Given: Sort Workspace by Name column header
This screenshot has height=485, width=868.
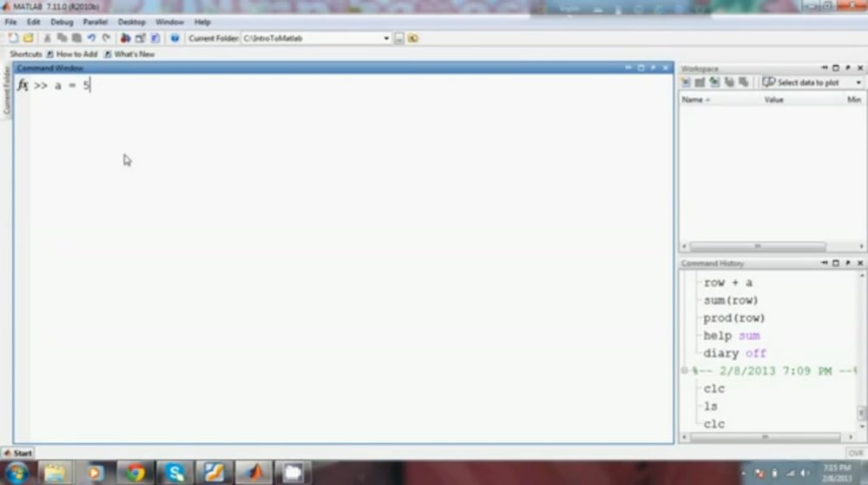Looking at the screenshot, I should (695, 100).
